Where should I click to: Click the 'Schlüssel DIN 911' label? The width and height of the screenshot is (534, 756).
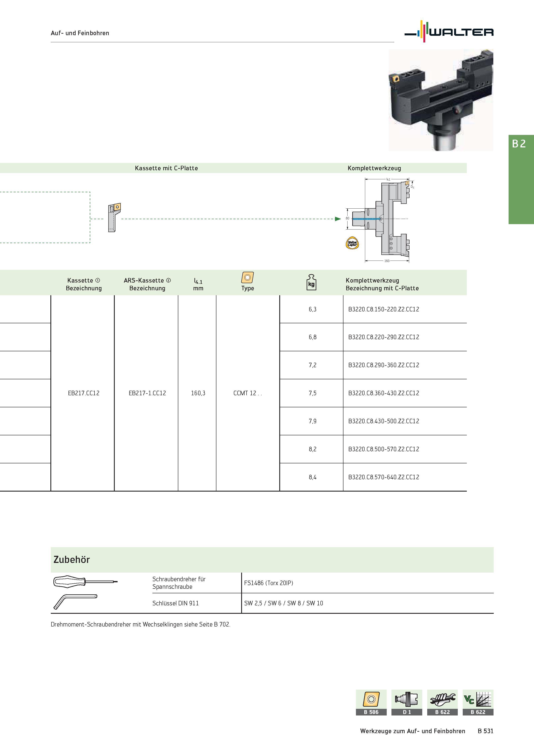click(175, 603)
